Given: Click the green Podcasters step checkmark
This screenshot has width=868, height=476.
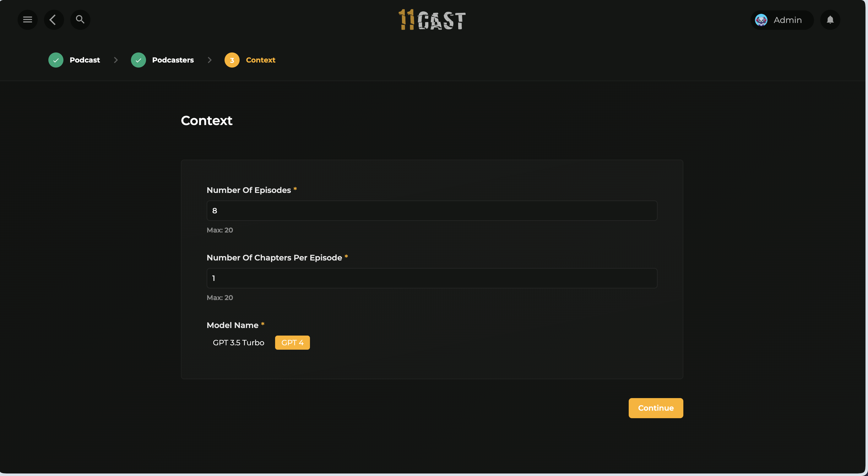Looking at the screenshot, I should tap(138, 60).
